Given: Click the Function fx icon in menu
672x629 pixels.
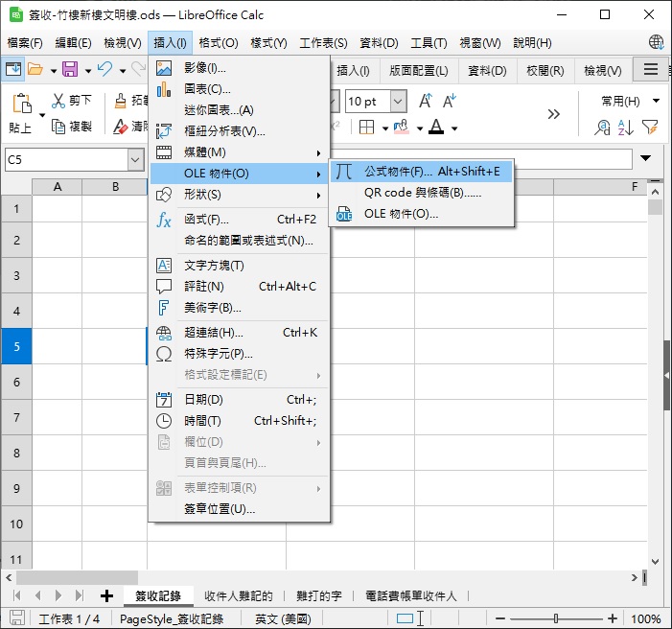Looking at the screenshot, I should tap(164, 220).
